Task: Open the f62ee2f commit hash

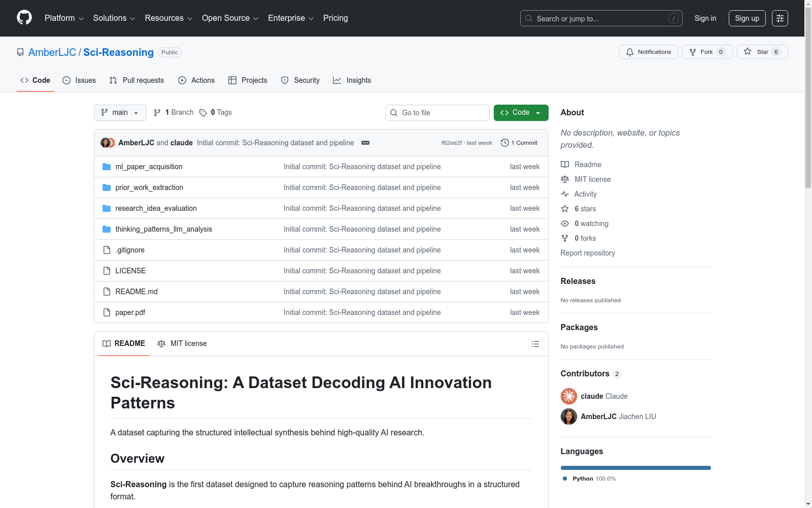Action: (x=452, y=143)
